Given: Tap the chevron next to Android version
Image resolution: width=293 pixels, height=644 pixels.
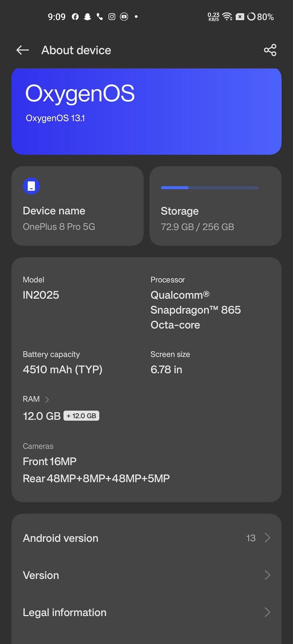Looking at the screenshot, I should tap(267, 538).
